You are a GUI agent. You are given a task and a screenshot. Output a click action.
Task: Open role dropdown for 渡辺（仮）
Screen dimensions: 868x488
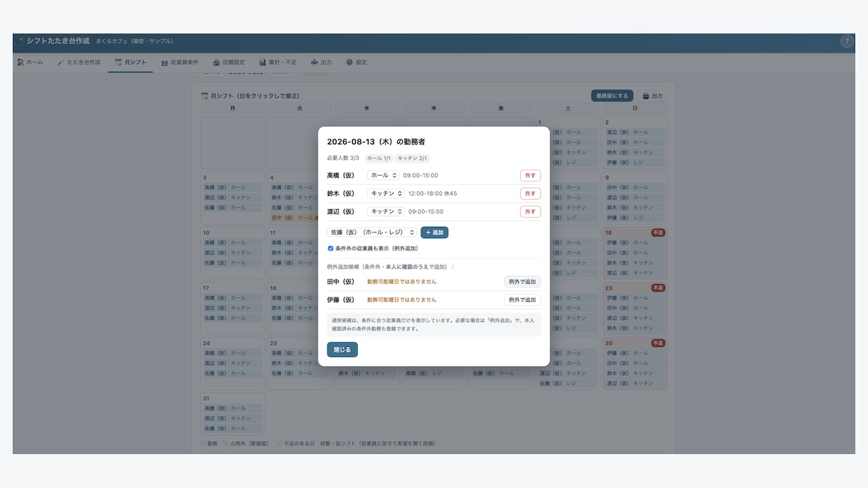click(x=386, y=211)
